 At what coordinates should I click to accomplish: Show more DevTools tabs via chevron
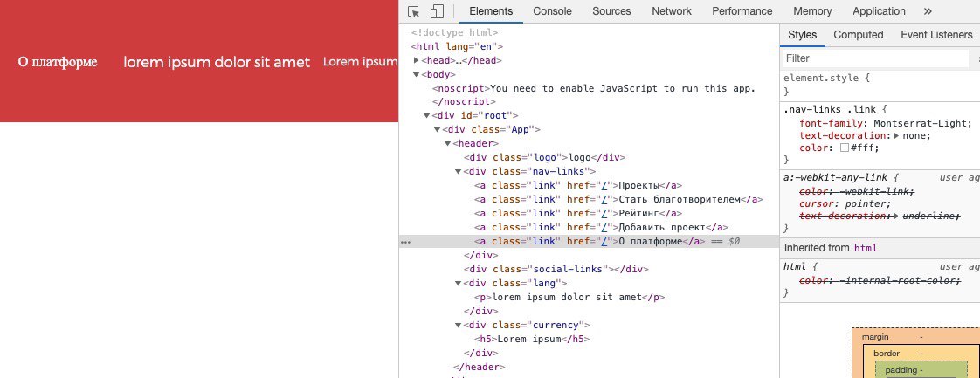coord(928,11)
